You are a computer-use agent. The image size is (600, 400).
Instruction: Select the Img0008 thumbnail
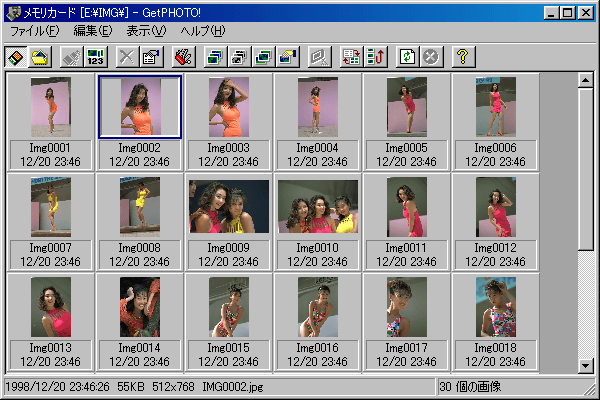pyautogui.click(x=140, y=207)
